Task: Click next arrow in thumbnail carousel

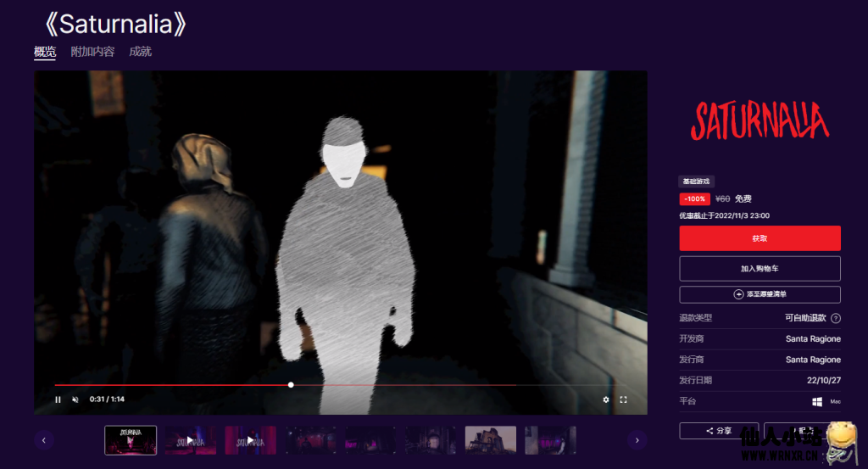Action: click(637, 440)
